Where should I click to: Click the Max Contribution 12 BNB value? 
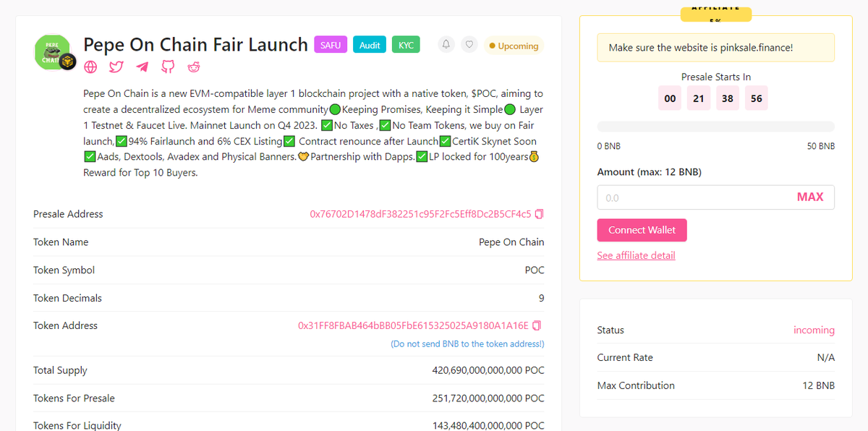click(818, 385)
